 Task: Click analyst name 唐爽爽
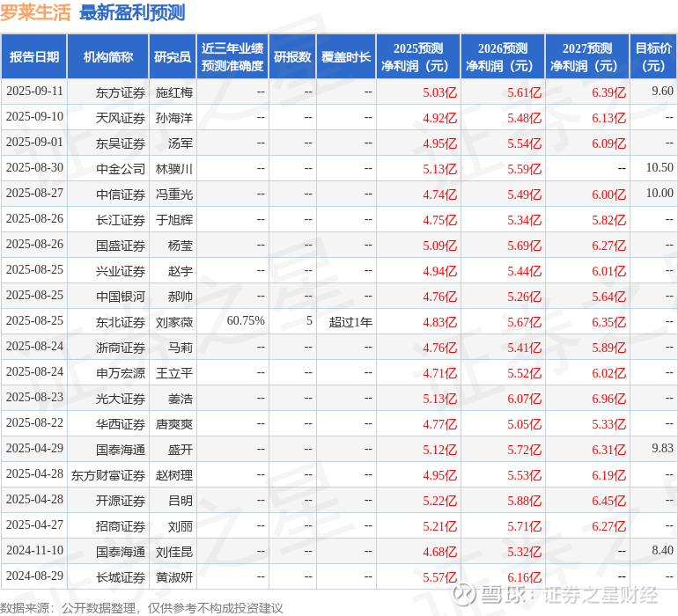pyautogui.click(x=173, y=424)
